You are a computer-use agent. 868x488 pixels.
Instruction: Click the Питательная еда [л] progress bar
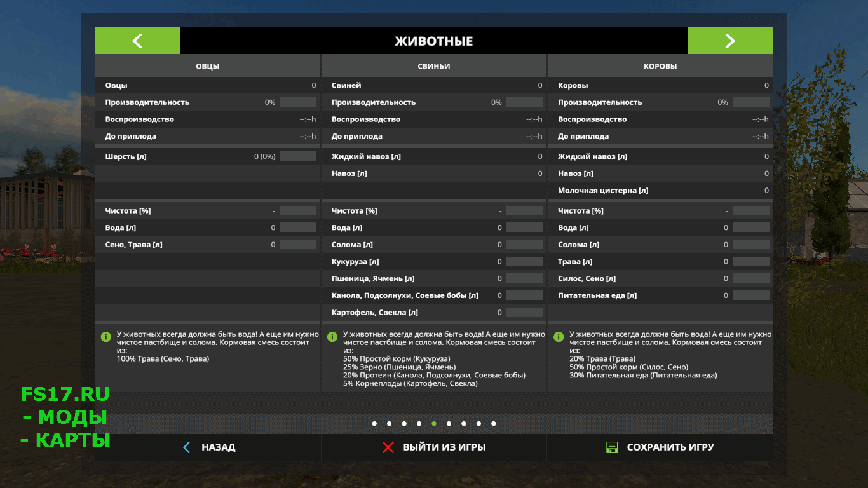[751, 295]
